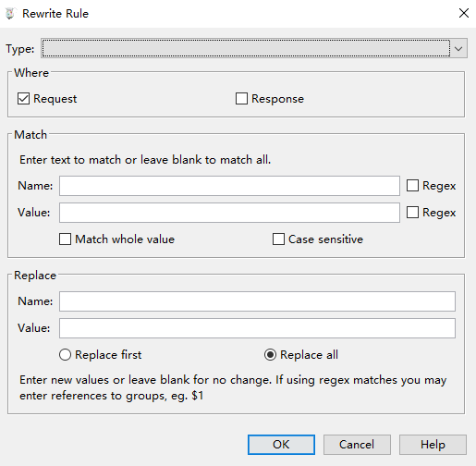Click the Response label text
Viewport: 476px width, 466px height.
point(277,99)
